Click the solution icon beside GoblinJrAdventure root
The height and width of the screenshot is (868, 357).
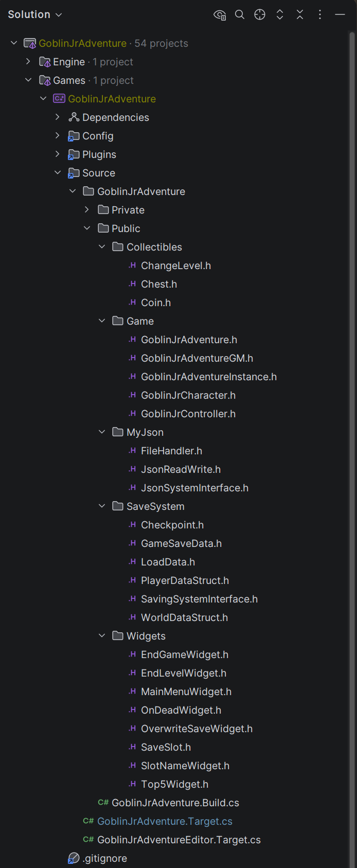pos(30,43)
